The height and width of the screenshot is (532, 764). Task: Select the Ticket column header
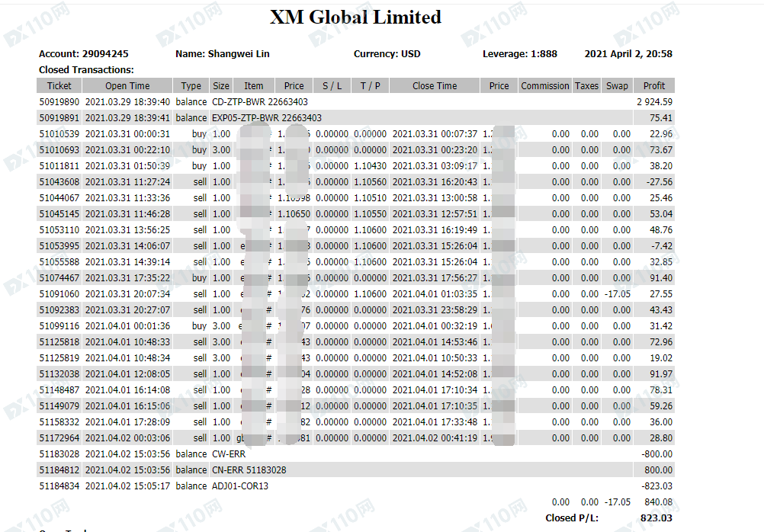(59, 85)
